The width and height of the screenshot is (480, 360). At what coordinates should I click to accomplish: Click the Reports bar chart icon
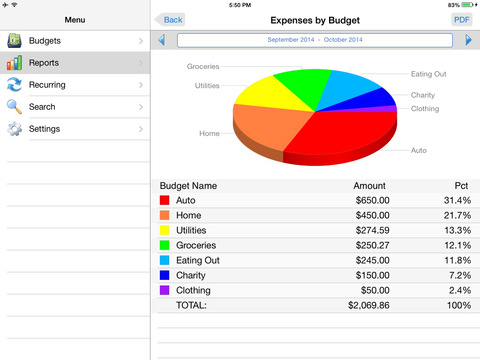click(x=14, y=63)
